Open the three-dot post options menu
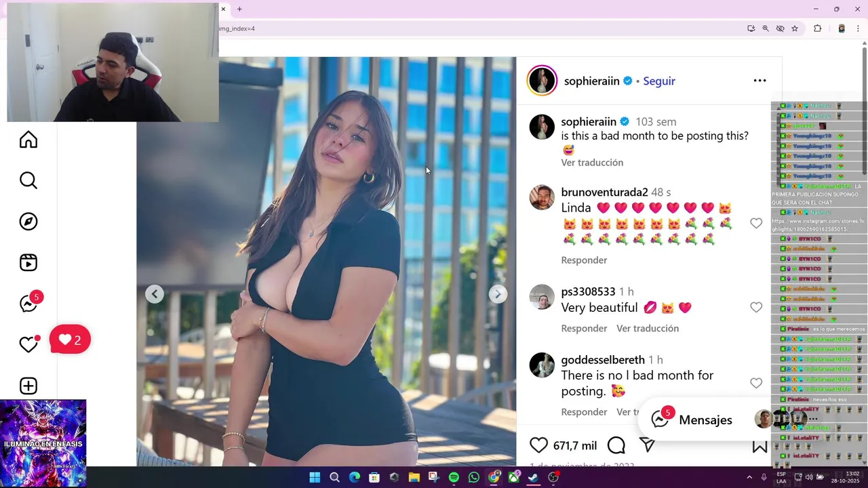The image size is (868, 488). tap(759, 81)
